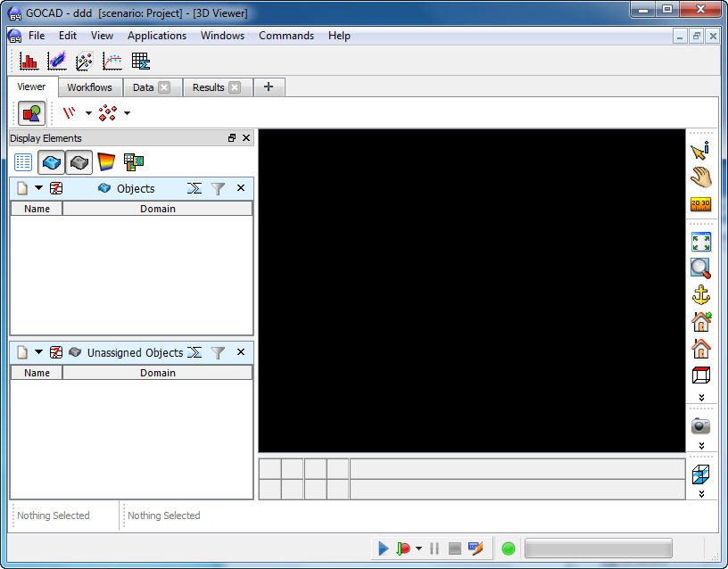
Task: Click the blue play button
Action: pyautogui.click(x=383, y=548)
